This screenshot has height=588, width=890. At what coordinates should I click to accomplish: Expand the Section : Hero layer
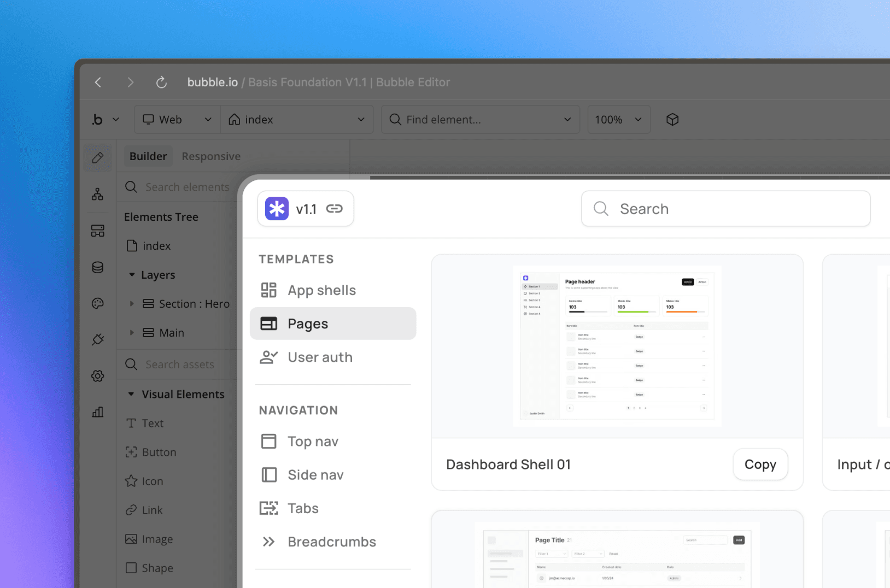132,304
